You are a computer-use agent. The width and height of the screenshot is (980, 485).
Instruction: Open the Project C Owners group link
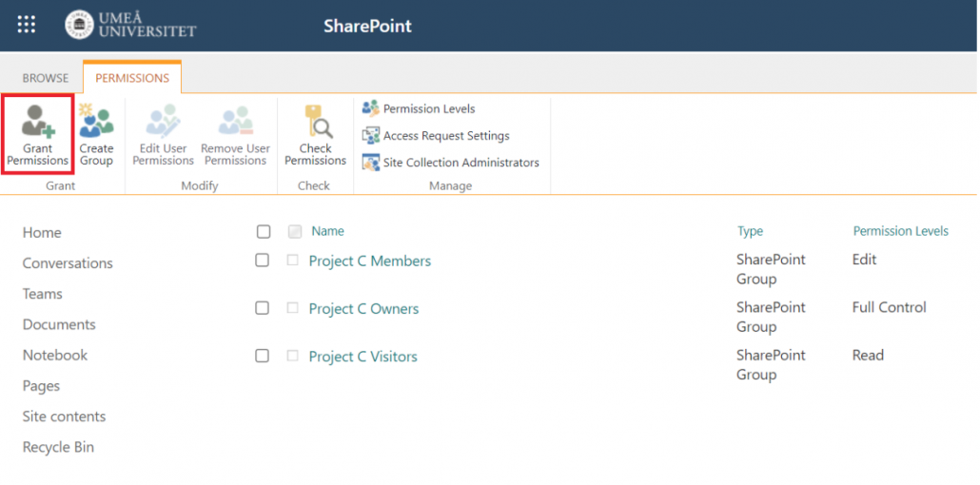coord(363,309)
